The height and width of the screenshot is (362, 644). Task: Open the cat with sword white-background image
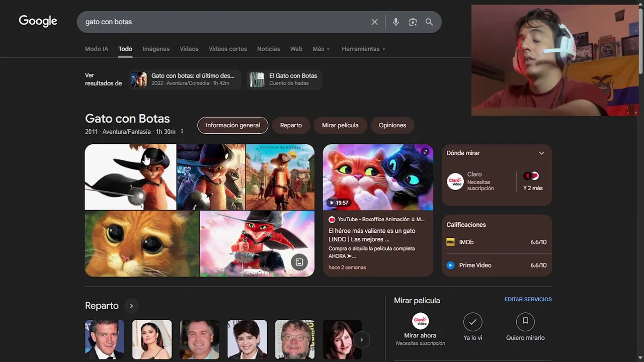pos(130,176)
